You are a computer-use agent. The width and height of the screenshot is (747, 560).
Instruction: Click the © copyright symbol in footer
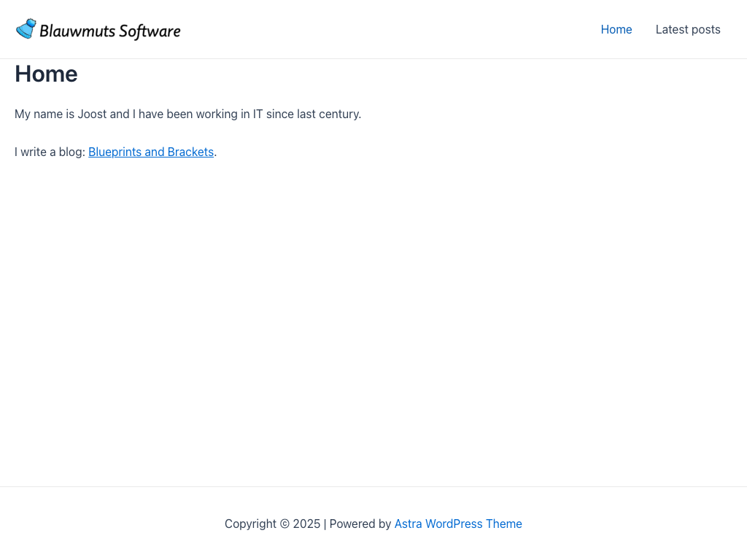coord(285,524)
